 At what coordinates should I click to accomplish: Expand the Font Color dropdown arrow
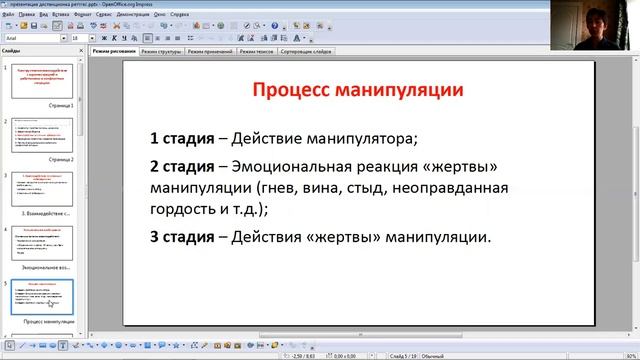(304, 38)
